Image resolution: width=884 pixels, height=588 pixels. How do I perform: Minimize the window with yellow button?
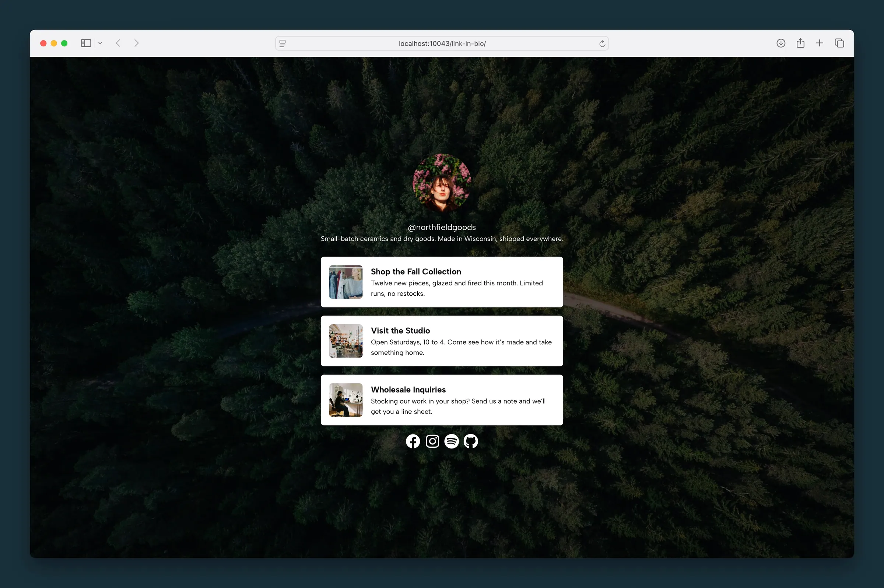click(54, 43)
